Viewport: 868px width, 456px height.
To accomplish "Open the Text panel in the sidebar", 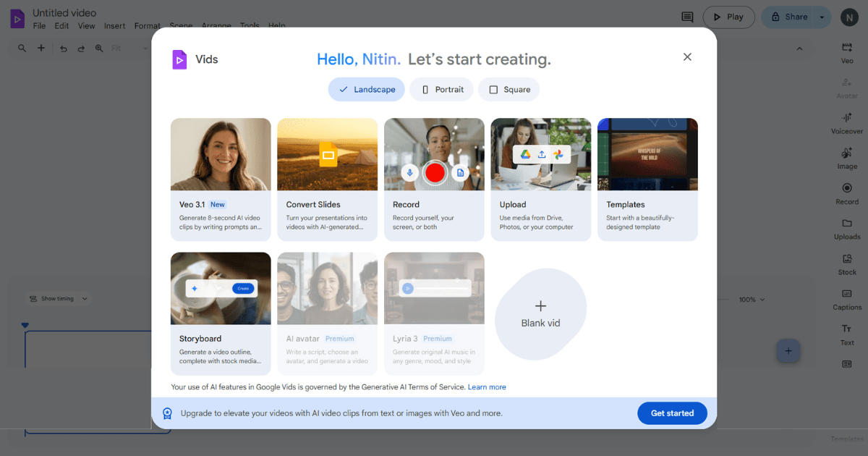I will [x=846, y=333].
